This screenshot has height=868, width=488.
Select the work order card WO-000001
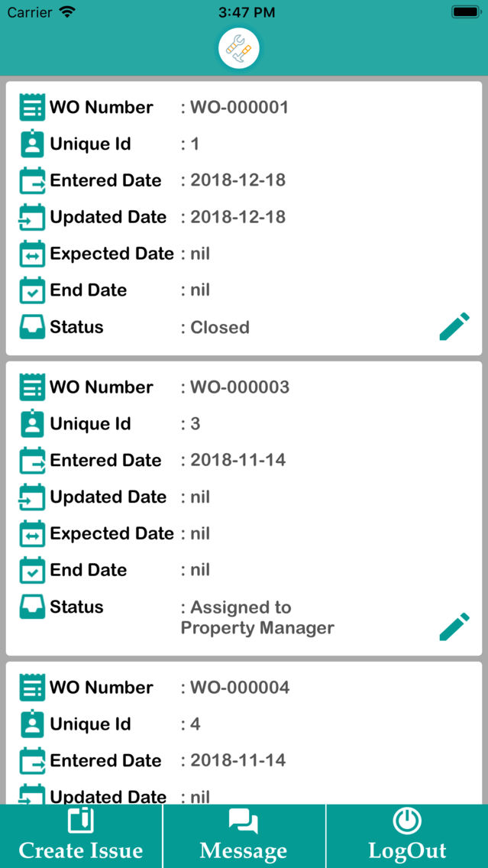point(244,216)
